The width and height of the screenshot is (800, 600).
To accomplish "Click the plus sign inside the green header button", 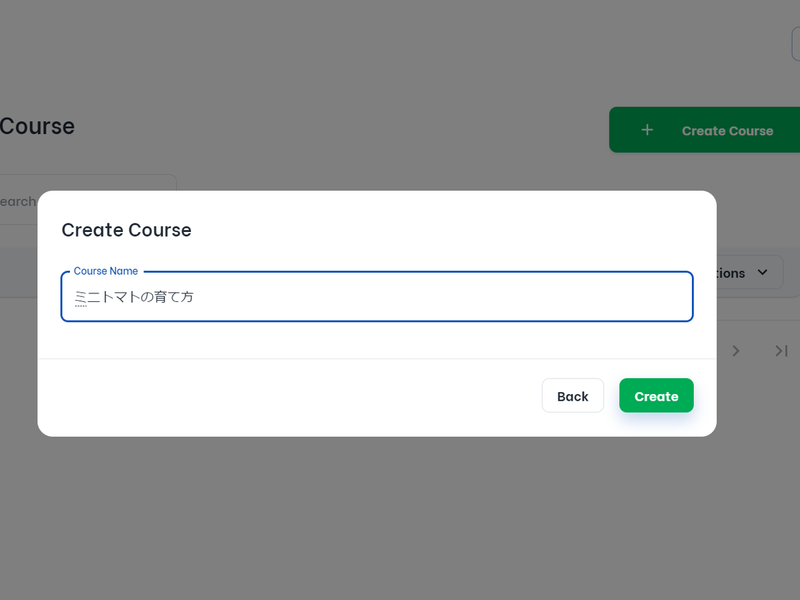I will pos(647,130).
